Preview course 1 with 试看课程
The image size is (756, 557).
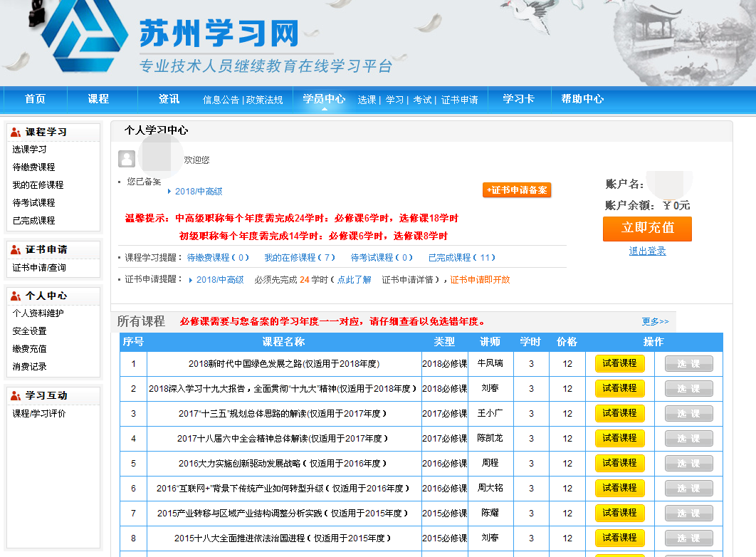click(619, 363)
